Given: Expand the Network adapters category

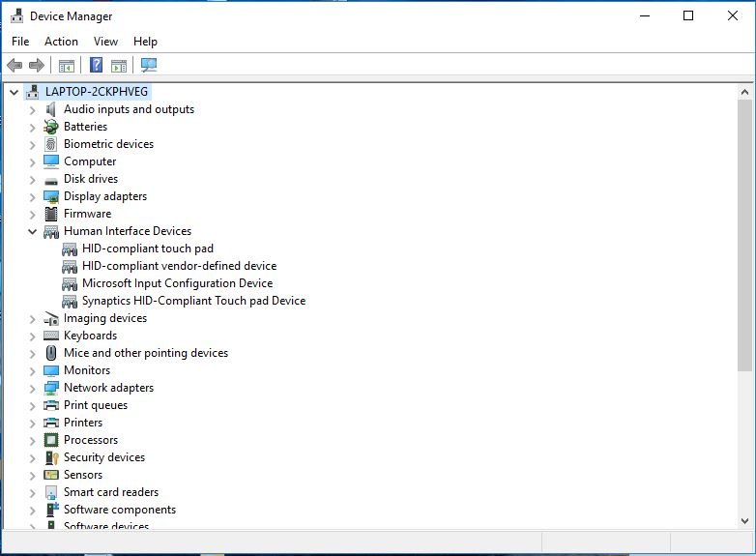Looking at the screenshot, I should [32, 388].
